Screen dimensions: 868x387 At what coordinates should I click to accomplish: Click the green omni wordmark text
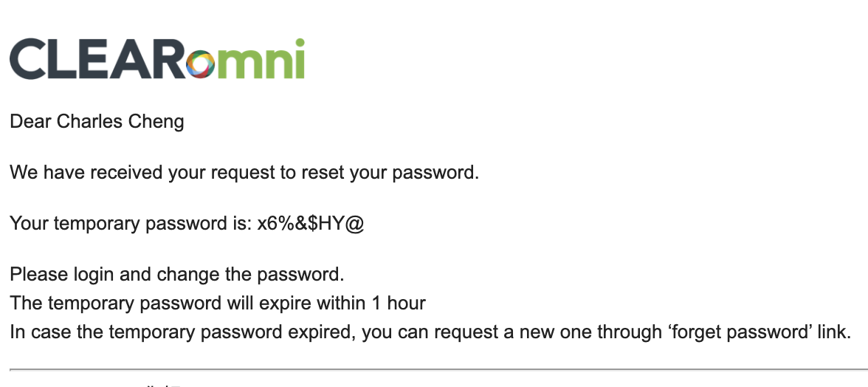246,59
